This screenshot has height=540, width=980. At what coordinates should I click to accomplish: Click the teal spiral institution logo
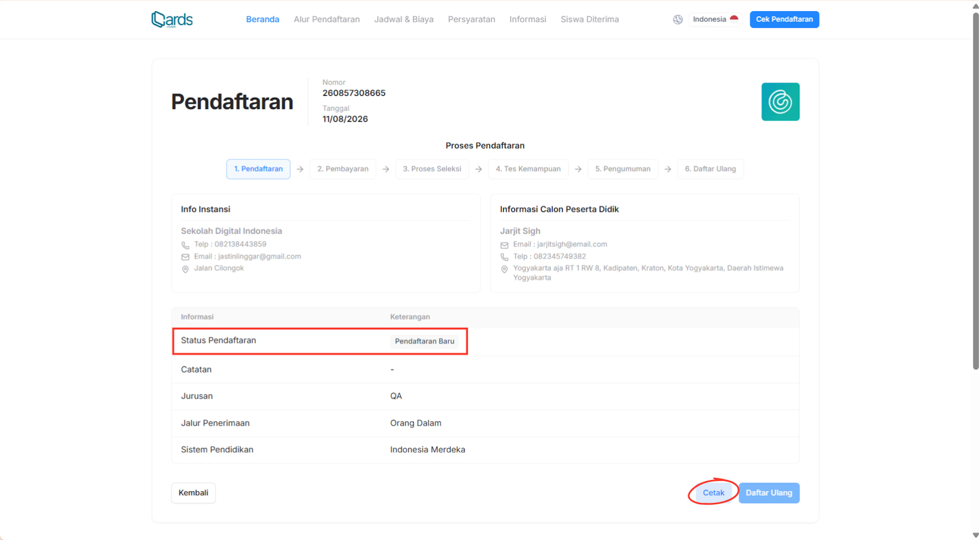(x=780, y=102)
